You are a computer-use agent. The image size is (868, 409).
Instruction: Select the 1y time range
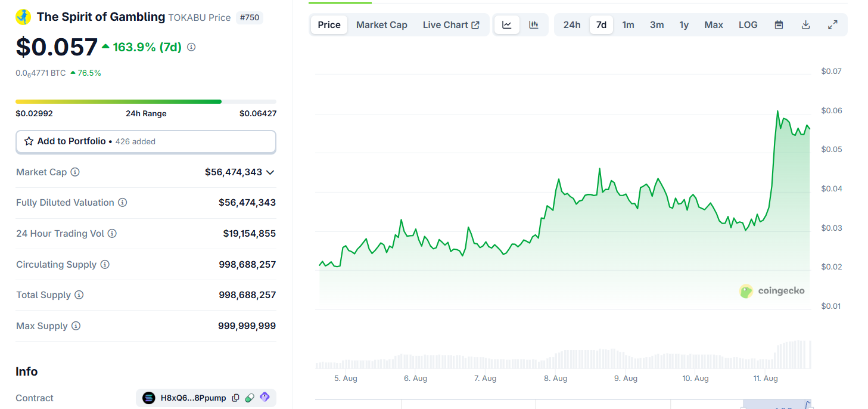[x=684, y=25]
